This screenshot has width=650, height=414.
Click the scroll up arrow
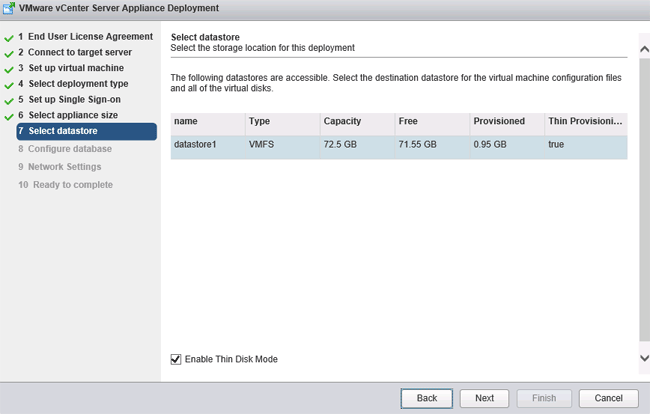click(x=644, y=49)
